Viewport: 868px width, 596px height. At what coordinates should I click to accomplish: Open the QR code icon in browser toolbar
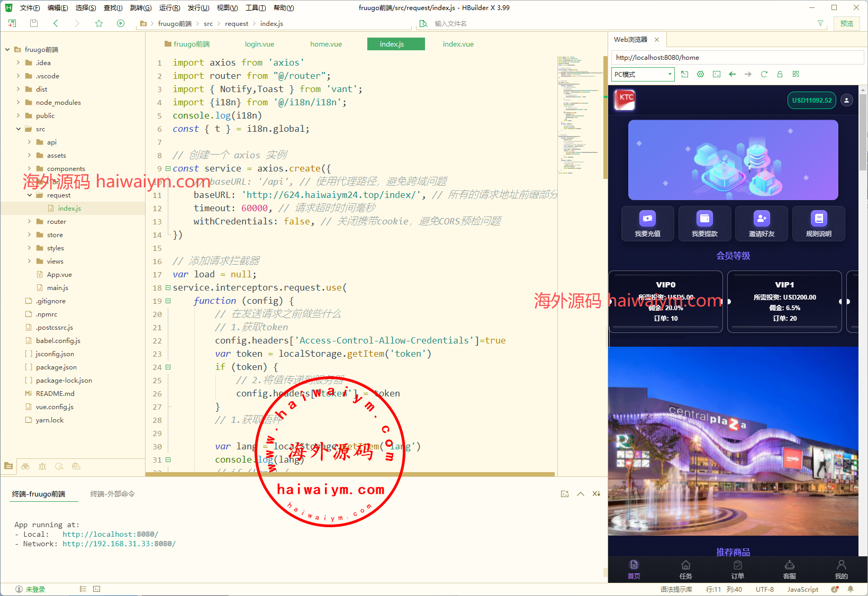[x=795, y=74]
